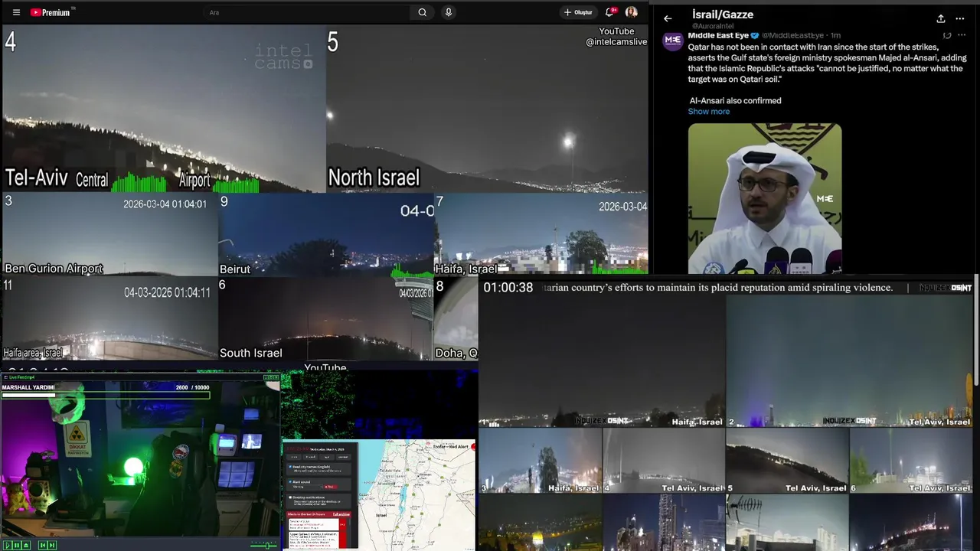Image resolution: width=980 pixels, height=551 pixels.
Task: Open Middle East Eye account name
Action: (x=718, y=35)
